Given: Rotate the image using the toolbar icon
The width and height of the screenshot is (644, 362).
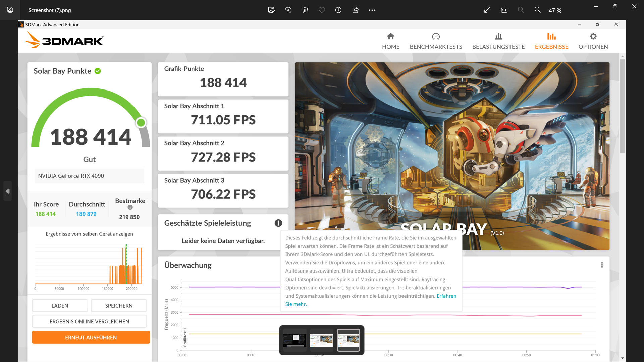Looking at the screenshot, I should [x=288, y=10].
